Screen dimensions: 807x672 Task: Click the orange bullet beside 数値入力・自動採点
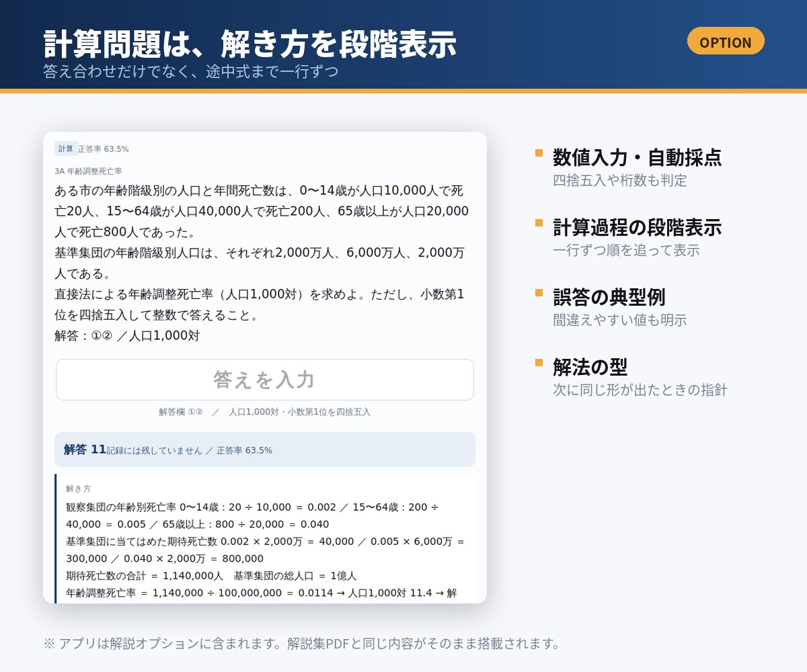click(539, 153)
